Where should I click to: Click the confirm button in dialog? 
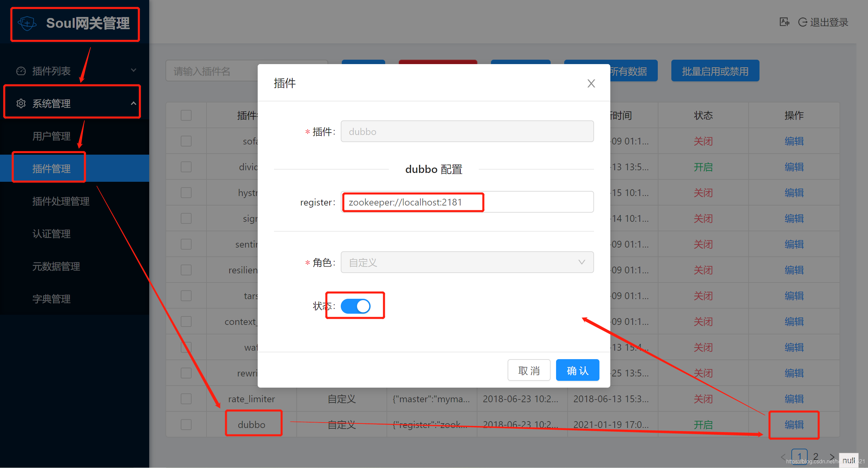point(577,370)
